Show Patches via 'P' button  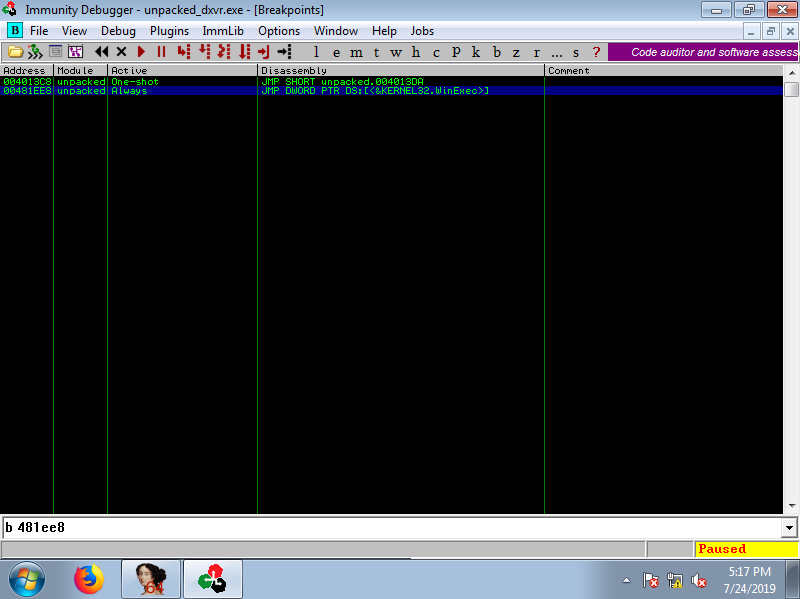coord(456,53)
